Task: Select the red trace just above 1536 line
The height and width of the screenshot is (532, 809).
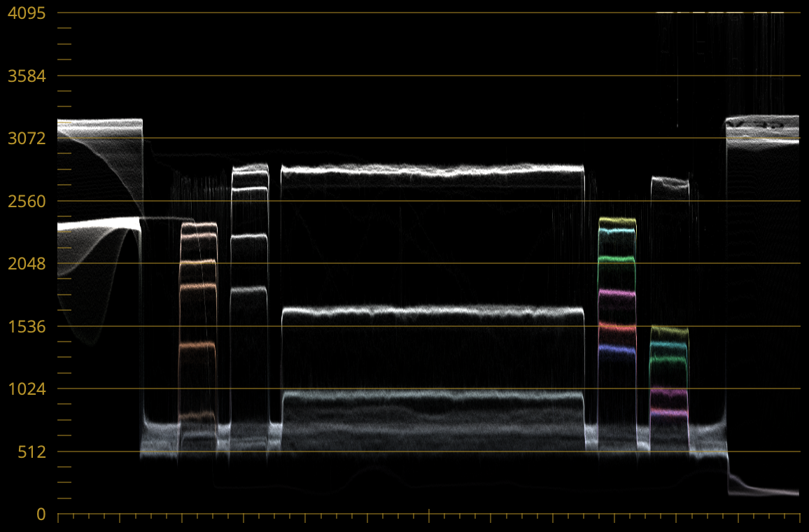Action: coord(617,327)
